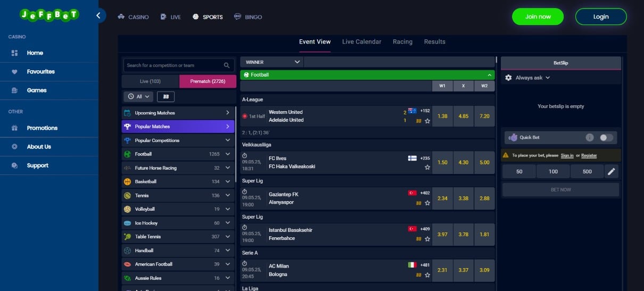
Task: Open the Results tab
Action: coord(434,42)
